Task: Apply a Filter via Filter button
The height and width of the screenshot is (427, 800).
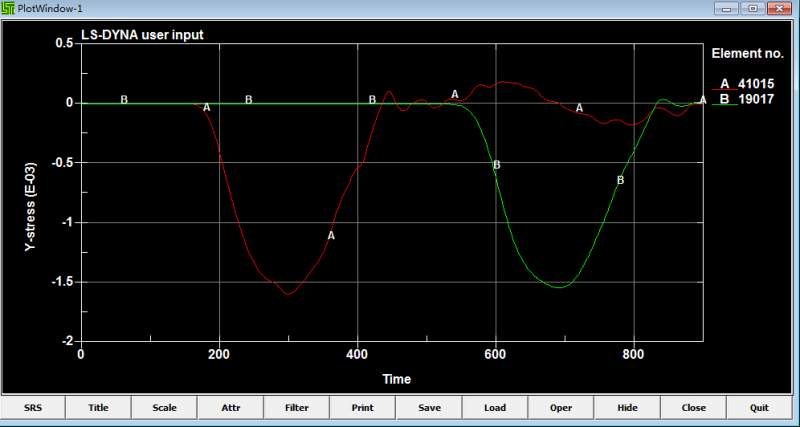Action: 296,408
